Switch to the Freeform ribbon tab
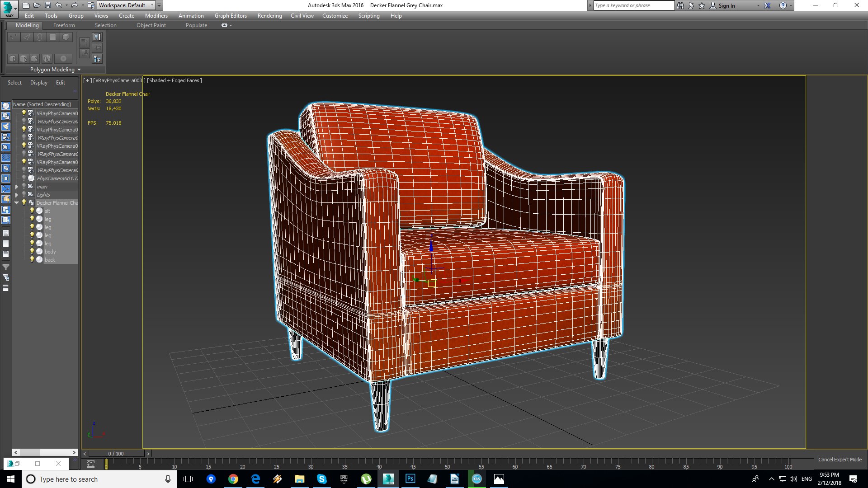The width and height of the screenshot is (868, 488). (x=64, y=25)
